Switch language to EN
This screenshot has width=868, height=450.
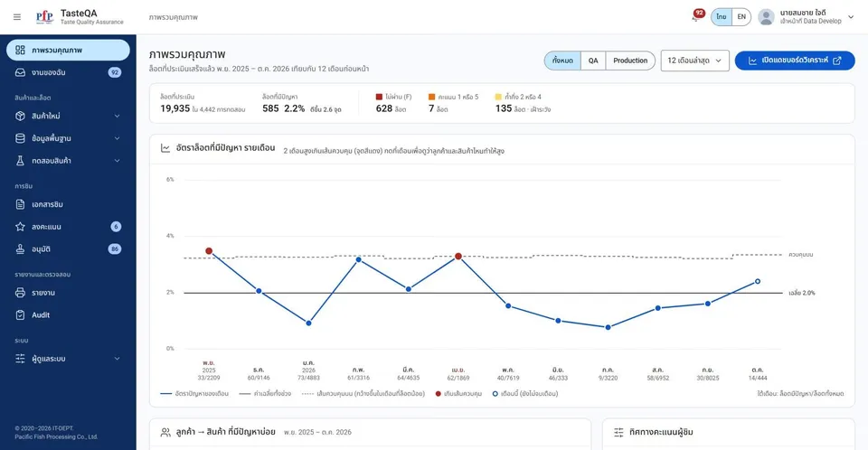(x=741, y=16)
